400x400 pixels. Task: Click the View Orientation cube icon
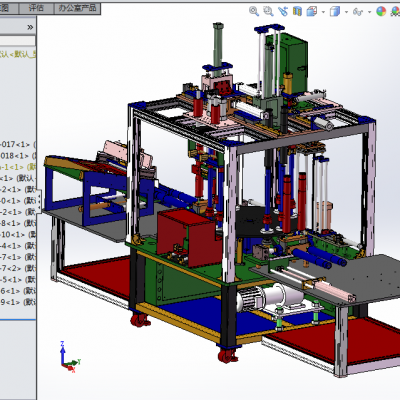(312, 12)
